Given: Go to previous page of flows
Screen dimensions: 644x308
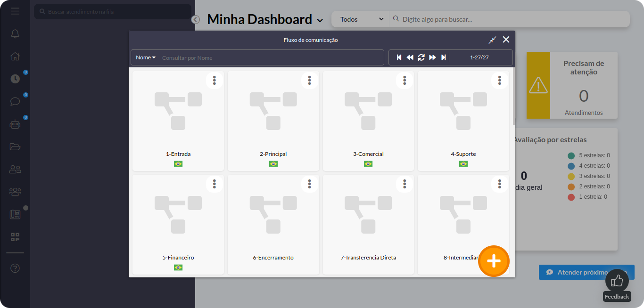Looking at the screenshot, I should [410, 57].
